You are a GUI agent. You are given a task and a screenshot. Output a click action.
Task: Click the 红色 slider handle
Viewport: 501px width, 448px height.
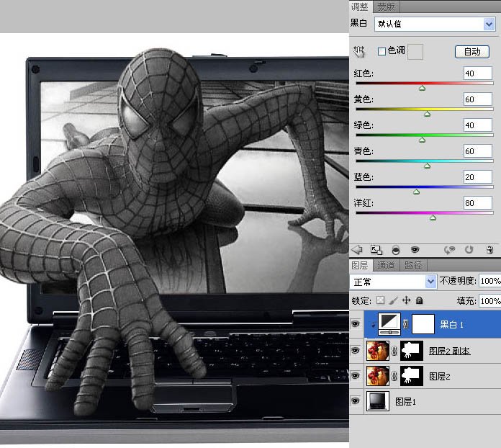[422, 88]
